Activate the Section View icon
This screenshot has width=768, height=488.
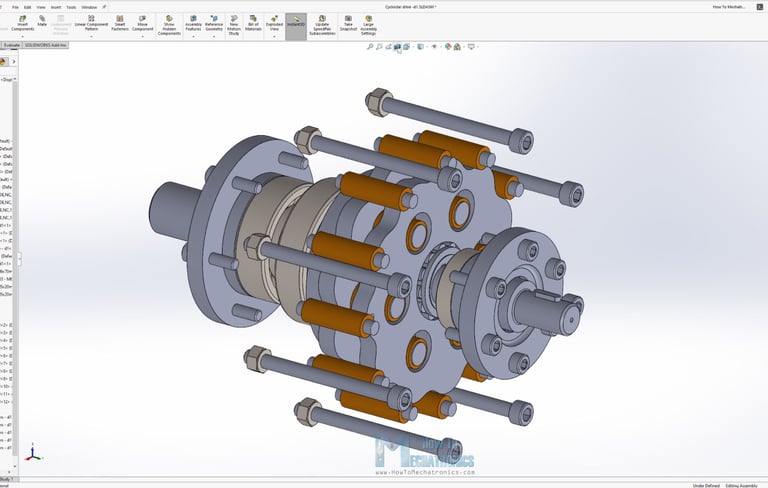tap(397, 47)
